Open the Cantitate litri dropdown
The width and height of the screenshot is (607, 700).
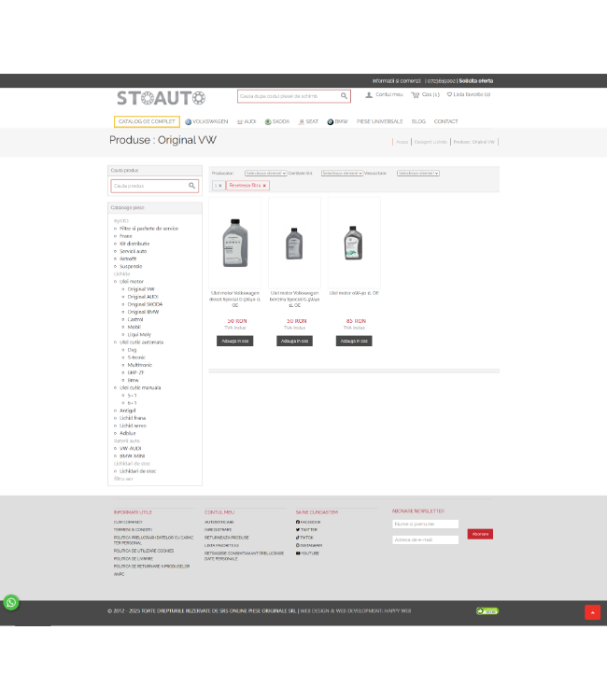(x=342, y=174)
